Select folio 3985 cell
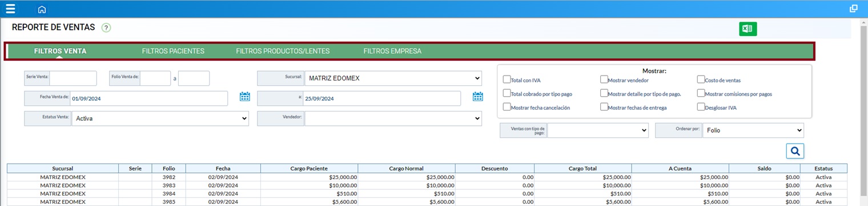 [168, 201]
